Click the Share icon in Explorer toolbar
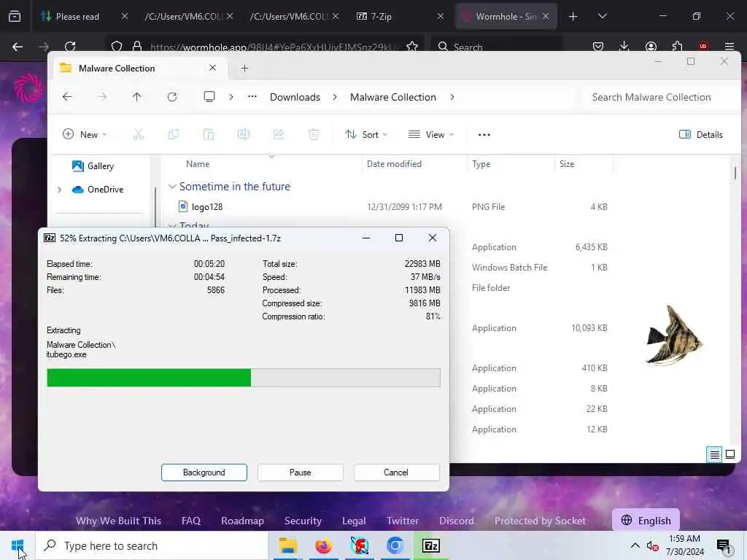Viewport: 747px width, 560px height. pyautogui.click(x=279, y=135)
